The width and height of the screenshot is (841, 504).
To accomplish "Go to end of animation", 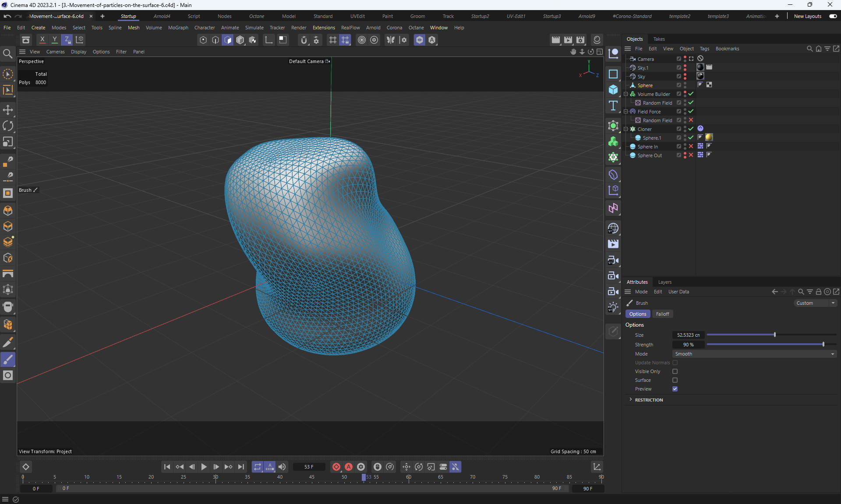I will click(x=241, y=467).
